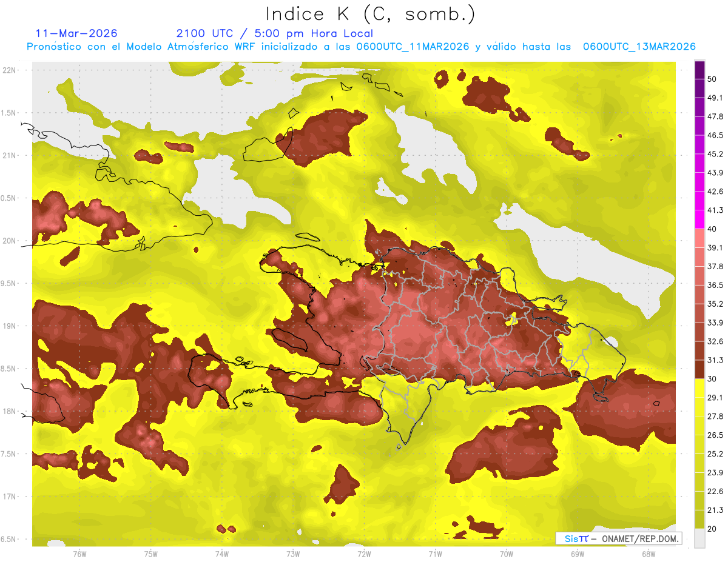Click the colorbar value 40
The height and width of the screenshot is (562, 728).
(x=712, y=229)
